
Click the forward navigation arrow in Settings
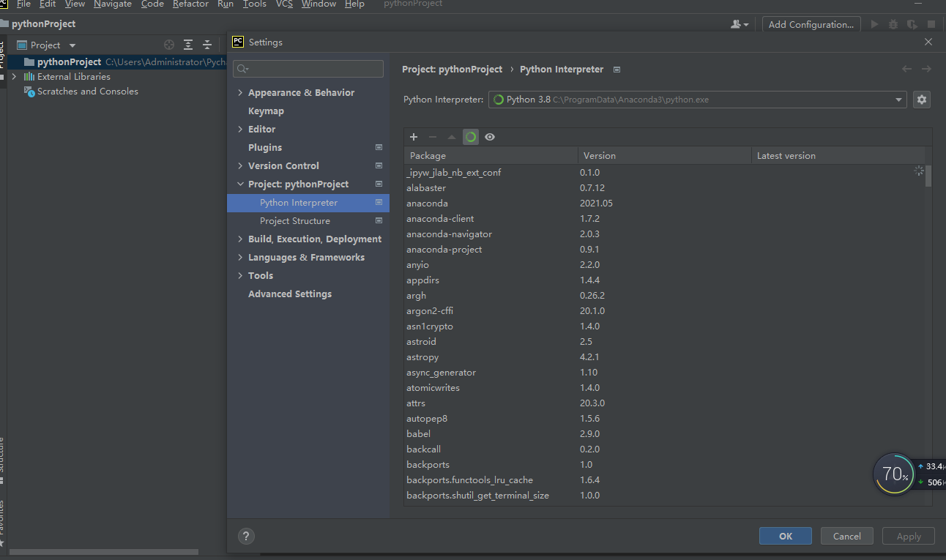click(927, 69)
